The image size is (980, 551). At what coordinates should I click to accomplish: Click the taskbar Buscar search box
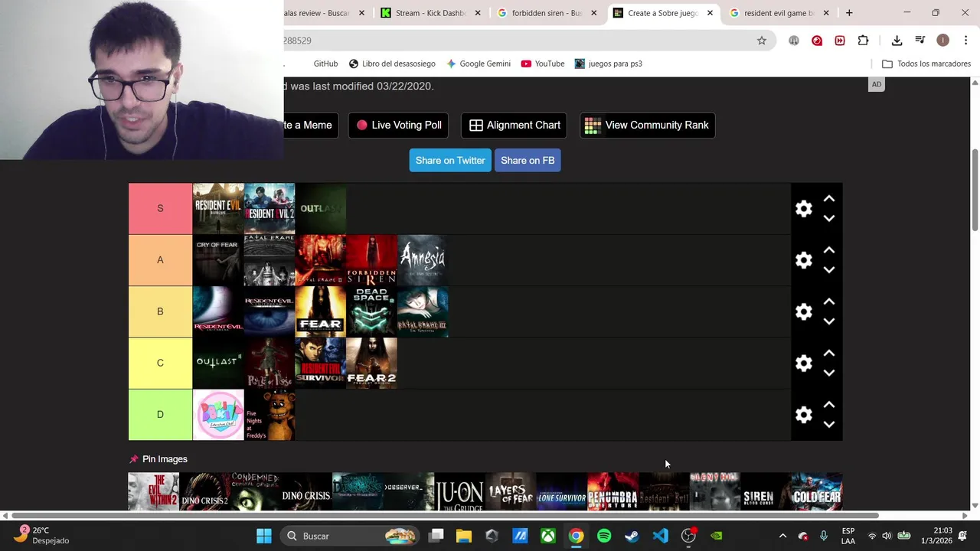pyautogui.click(x=348, y=536)
